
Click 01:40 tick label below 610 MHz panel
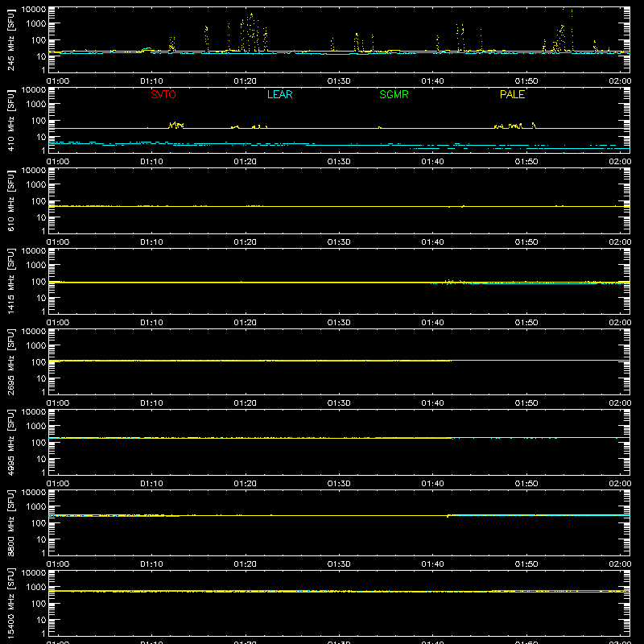pos(432,242)
